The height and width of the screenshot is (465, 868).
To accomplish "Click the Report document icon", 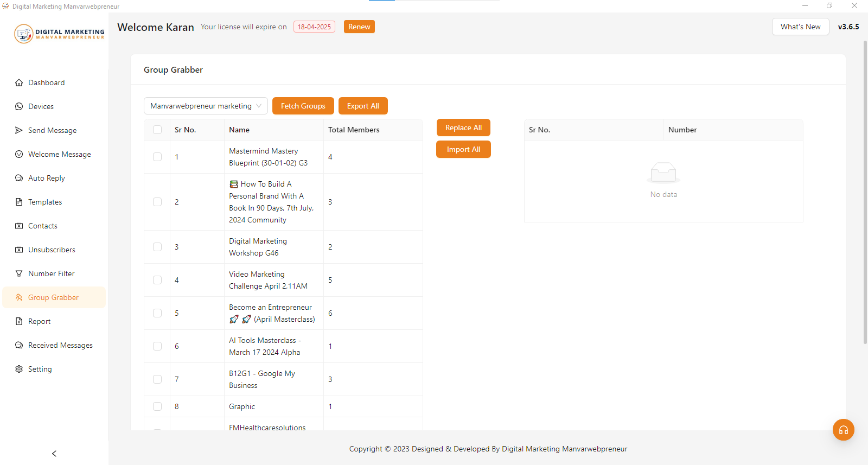I will point(19,322).
